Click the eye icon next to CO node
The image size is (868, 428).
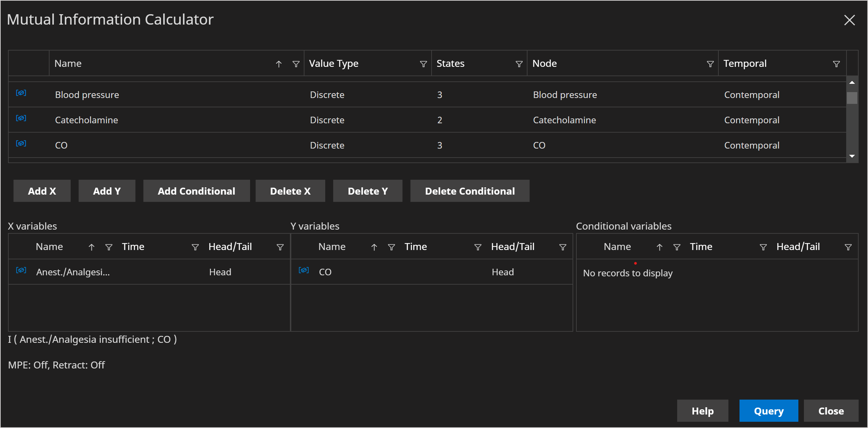click(x=21, y=144)
